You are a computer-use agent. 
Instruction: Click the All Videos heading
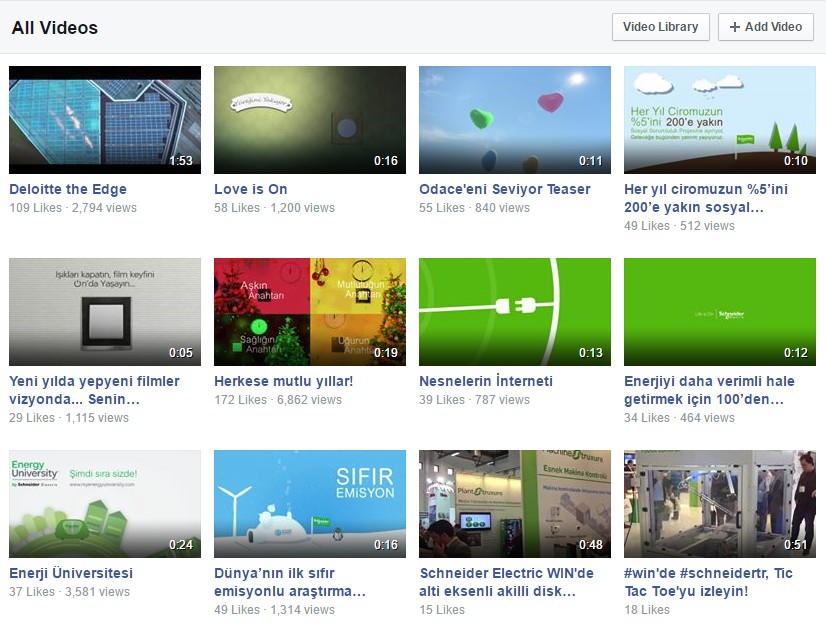click(55, 28)
